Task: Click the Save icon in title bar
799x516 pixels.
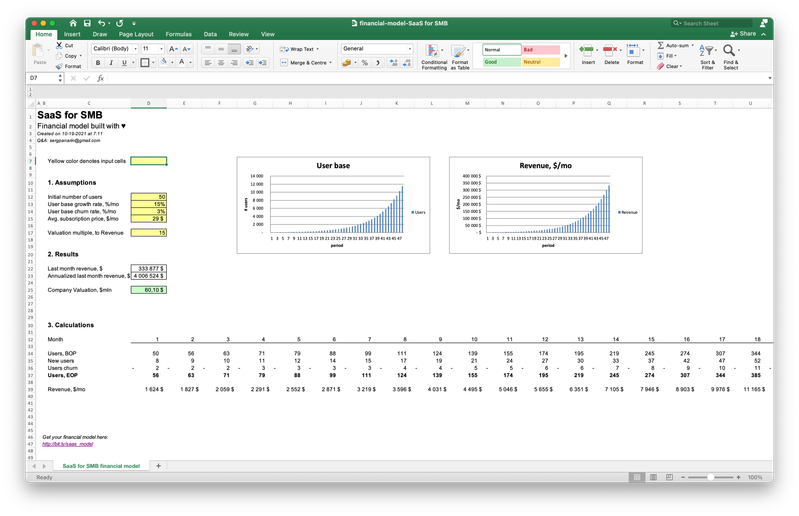Action: [88, 22]
